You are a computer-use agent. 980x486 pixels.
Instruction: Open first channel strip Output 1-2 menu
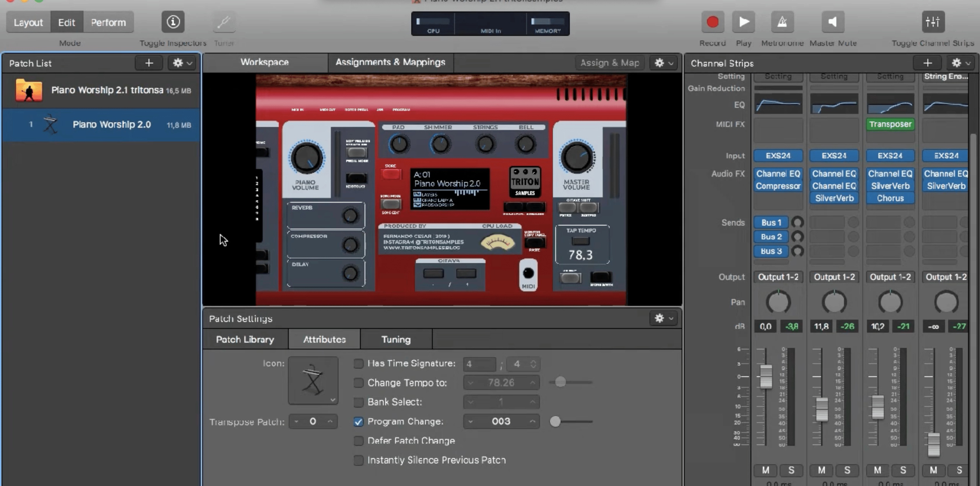click(x=778, y=277)
